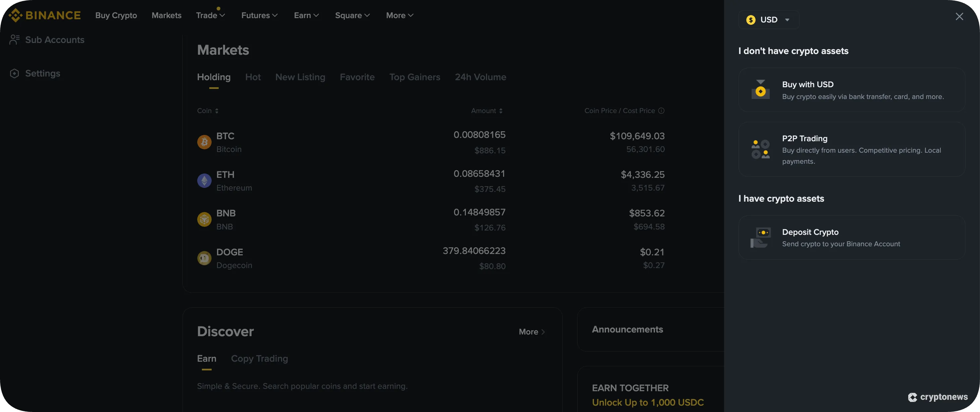Expand the Trade menu
980x412 pixels.
[210, 15]
